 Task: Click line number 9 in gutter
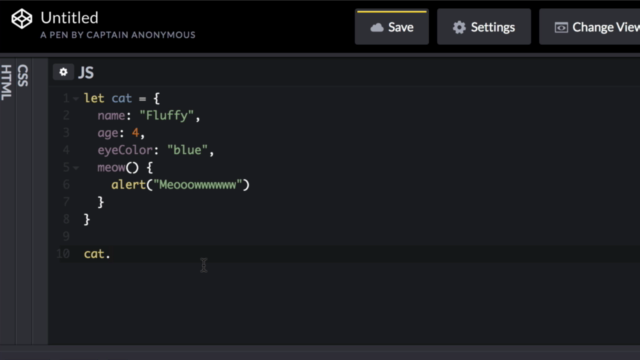pos(66,236)
